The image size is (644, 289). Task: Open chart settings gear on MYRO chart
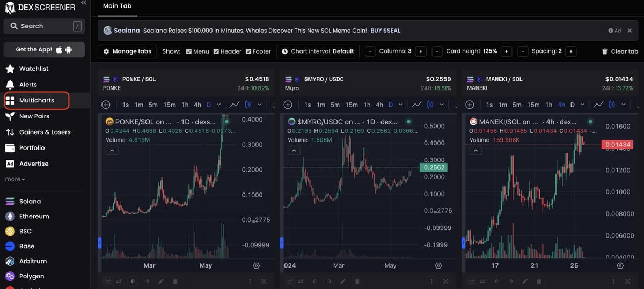coord(438,265)
